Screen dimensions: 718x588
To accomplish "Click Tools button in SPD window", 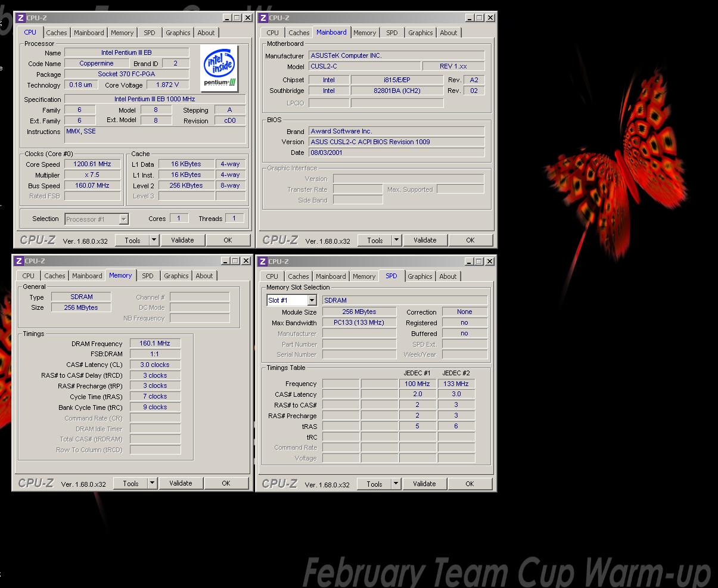I will (x=374, y=484).
